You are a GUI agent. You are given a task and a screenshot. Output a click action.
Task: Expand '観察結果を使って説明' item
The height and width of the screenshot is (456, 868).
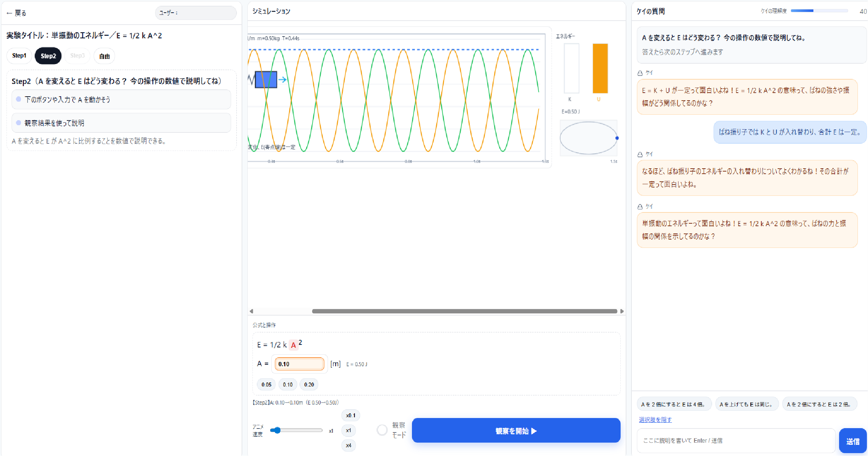coord(121,123)
